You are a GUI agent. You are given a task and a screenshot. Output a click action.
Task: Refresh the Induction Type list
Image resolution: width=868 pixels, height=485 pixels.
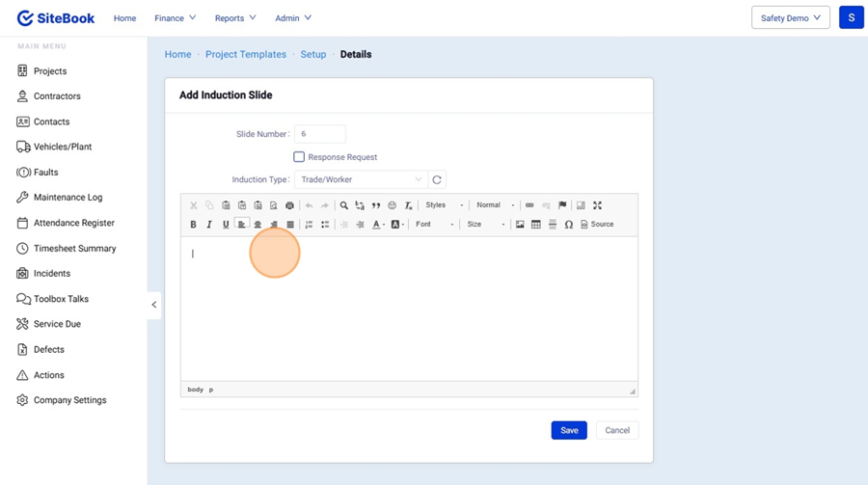click(x=437, y=180)
